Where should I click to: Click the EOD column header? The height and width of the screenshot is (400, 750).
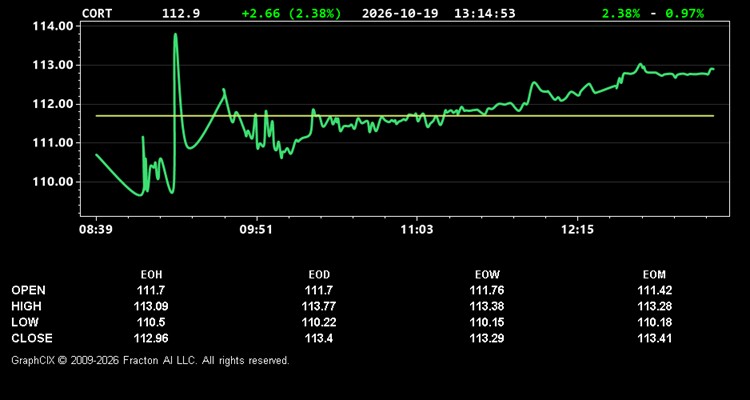319,275
